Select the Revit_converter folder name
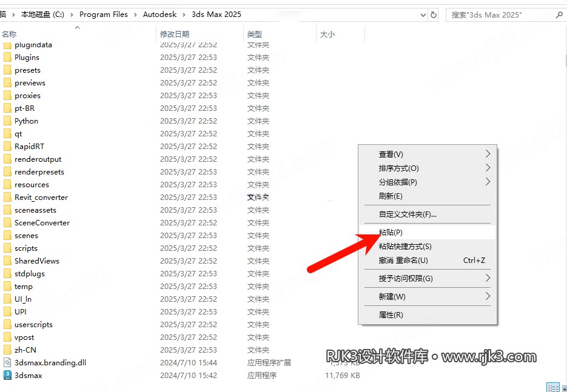 click(x=41, y=198)
